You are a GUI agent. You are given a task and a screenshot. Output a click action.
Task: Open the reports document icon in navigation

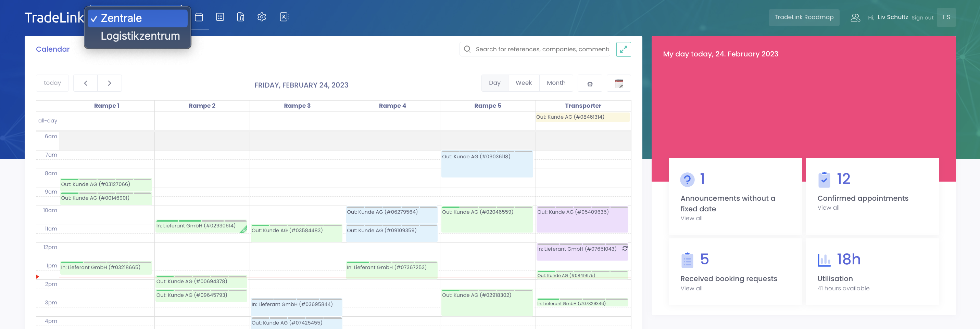240,17
